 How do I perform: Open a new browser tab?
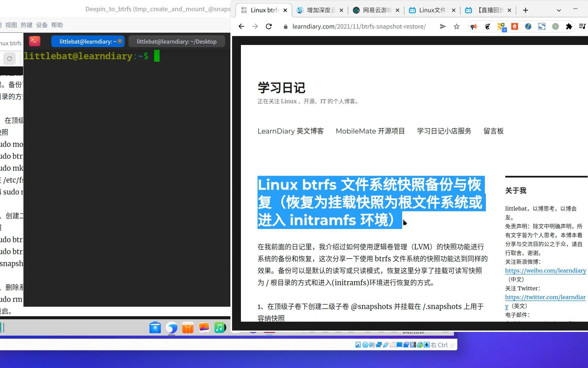click(x=525, y=10)
